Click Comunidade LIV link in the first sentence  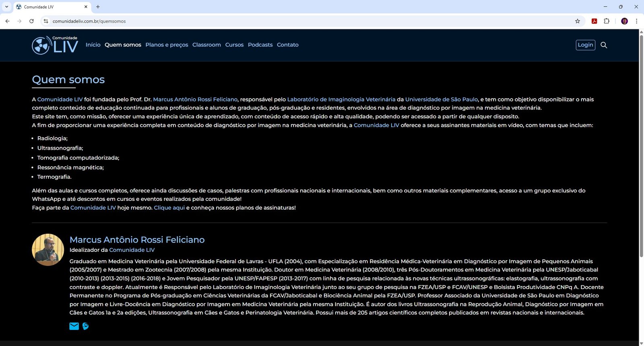coord(60,99)
